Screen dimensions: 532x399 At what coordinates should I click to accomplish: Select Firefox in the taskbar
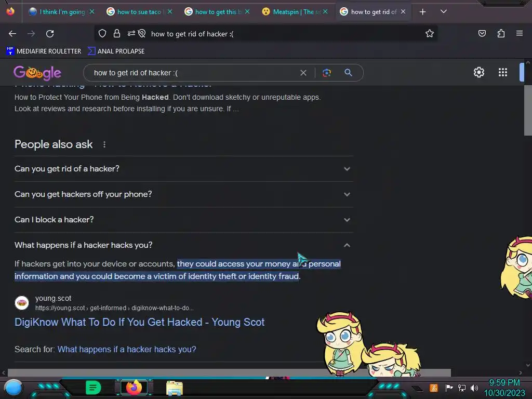coord(134,388)
